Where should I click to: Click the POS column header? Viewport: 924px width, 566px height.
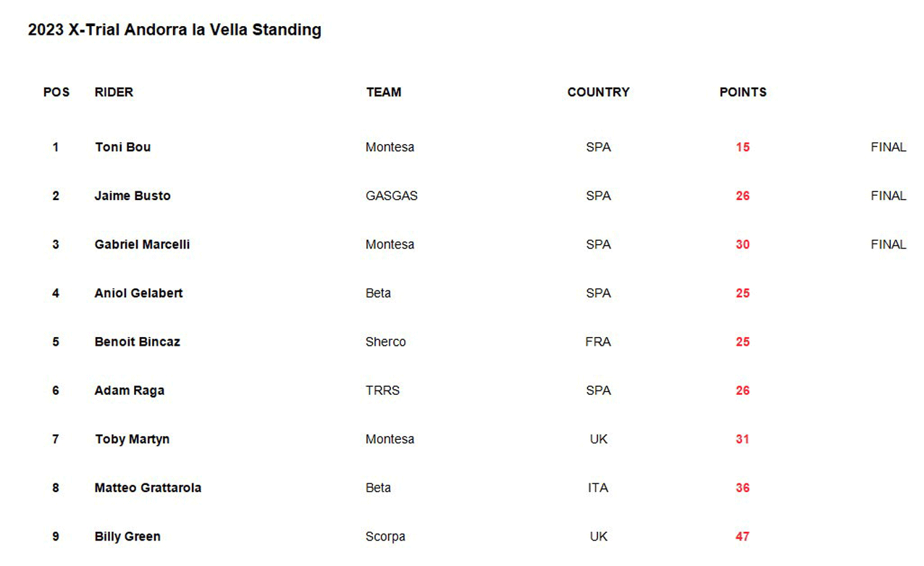(56, 92)
